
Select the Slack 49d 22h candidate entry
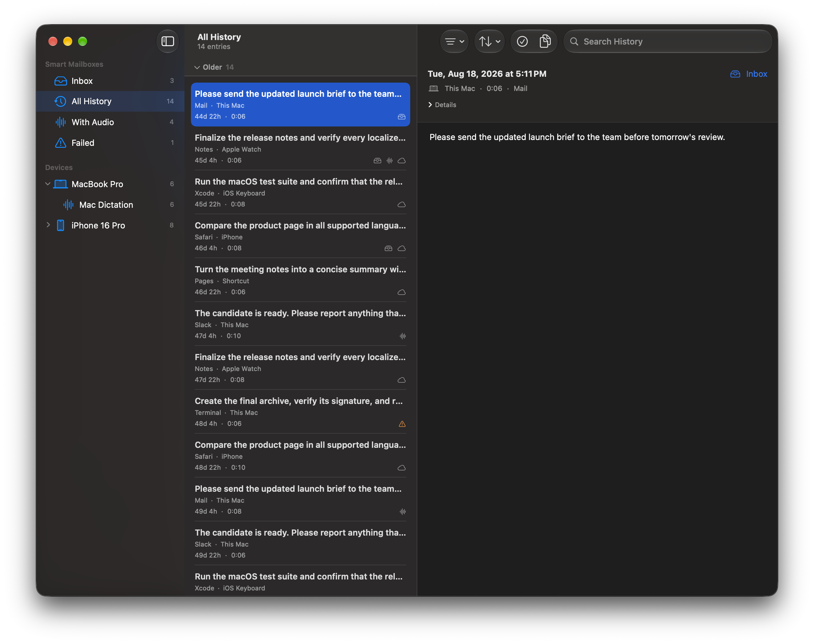coord(300,543)
